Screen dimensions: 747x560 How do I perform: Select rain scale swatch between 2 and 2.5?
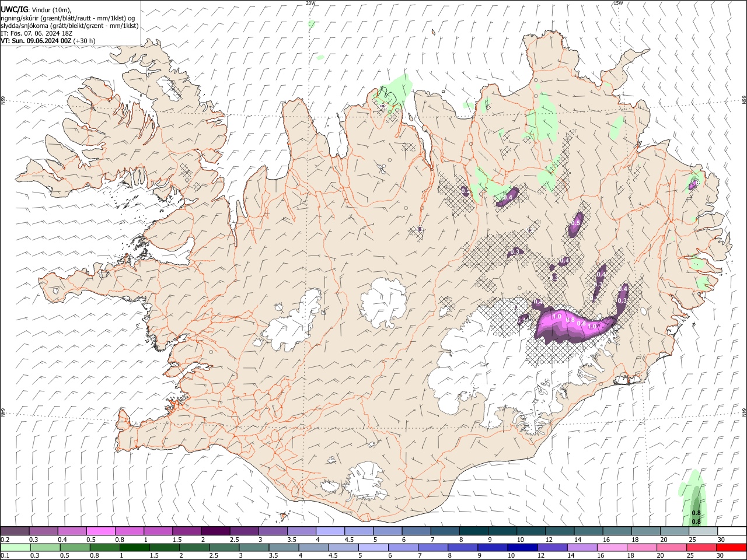click(x=194, y=548)
